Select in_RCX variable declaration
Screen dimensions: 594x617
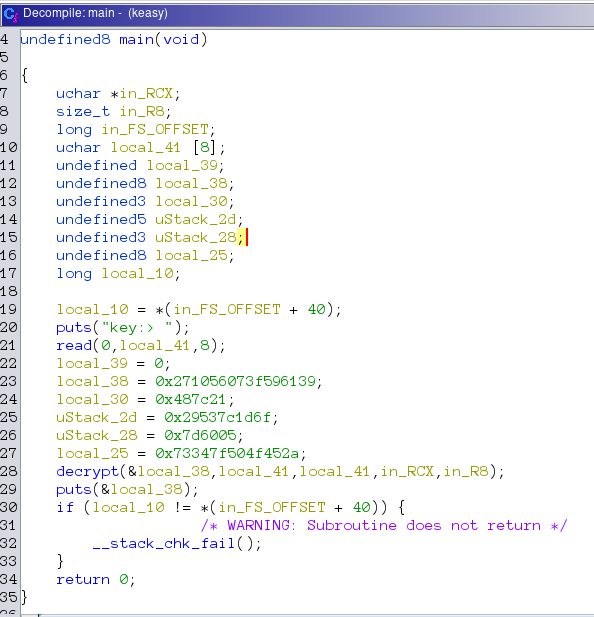point(146,94)
